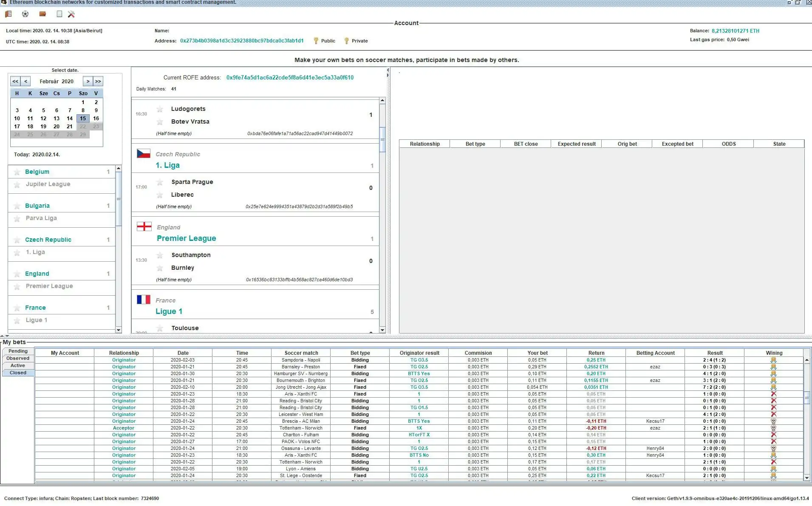Toggle favorite star for Jupiler League
This screenshot has width=812, height=506.
coord(17,184)
